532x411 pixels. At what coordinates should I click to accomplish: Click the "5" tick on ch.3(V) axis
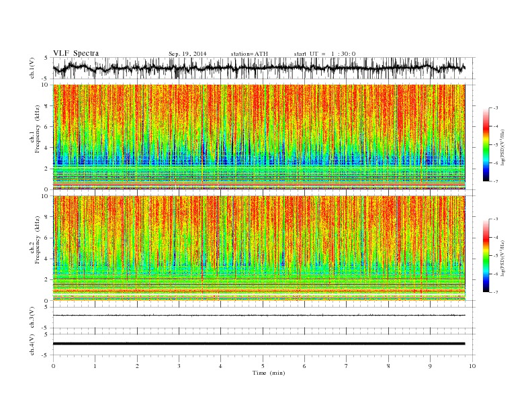46,307
